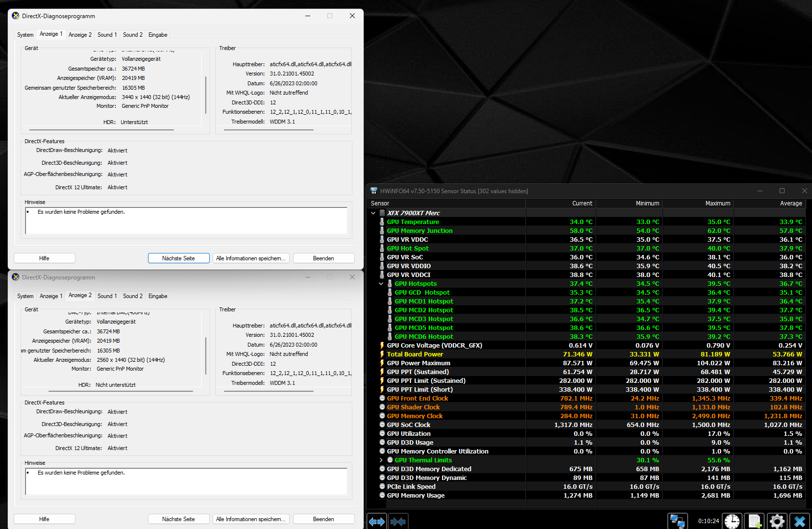Click HWiNFO expand-columns arrows icon

point(377,521)
